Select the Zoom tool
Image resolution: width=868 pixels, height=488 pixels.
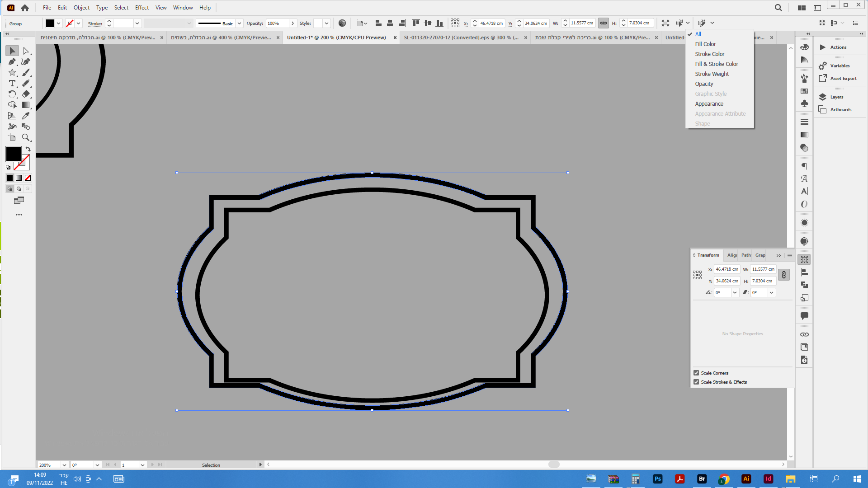(x=26, y=137)
